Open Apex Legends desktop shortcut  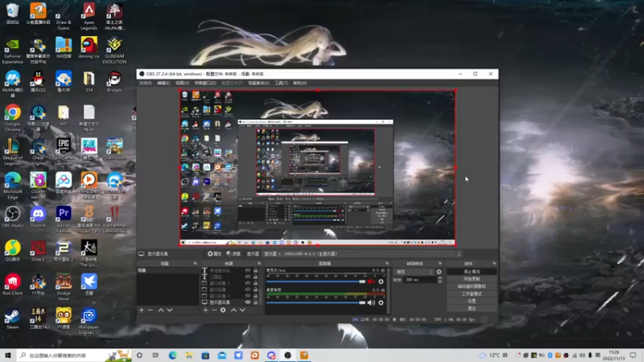(89, 16)
